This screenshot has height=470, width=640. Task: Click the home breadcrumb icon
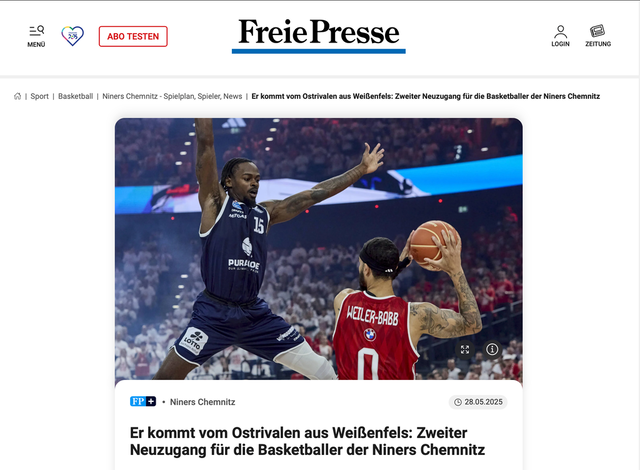[18, 96]
